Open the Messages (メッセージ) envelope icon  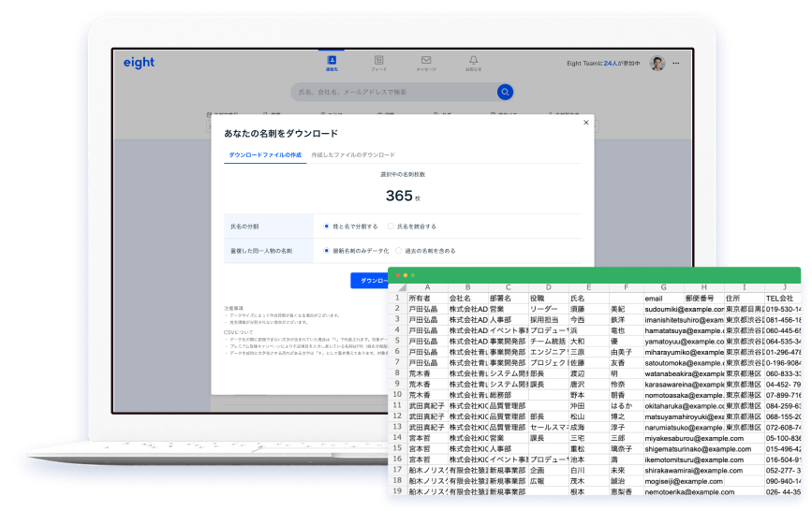pyautogui.click(x=426, y=62)
